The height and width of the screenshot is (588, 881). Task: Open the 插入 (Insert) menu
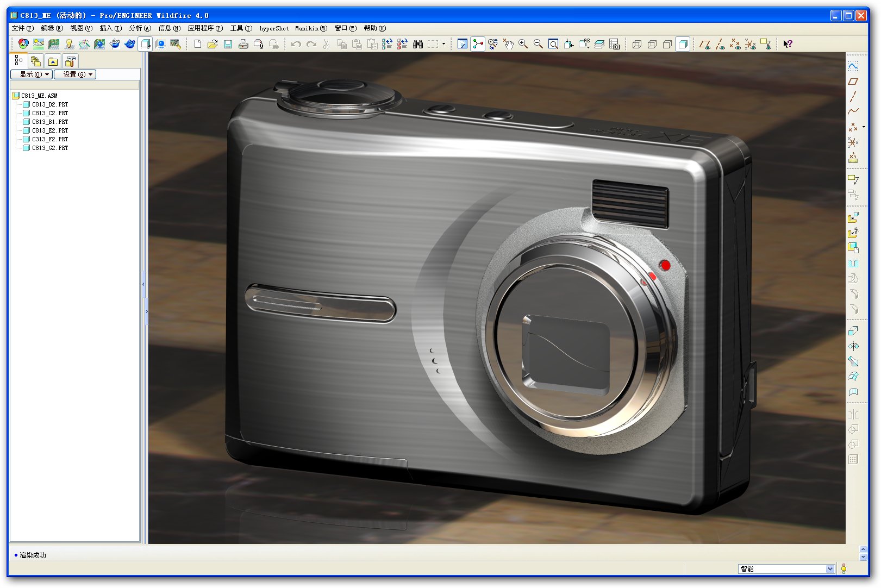110,28
